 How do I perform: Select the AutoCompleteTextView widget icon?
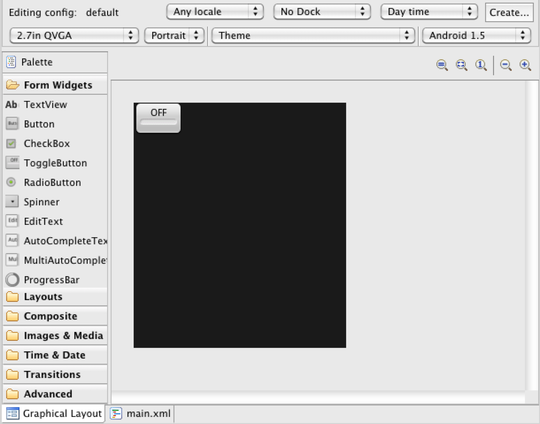click(x=12, y=240)
